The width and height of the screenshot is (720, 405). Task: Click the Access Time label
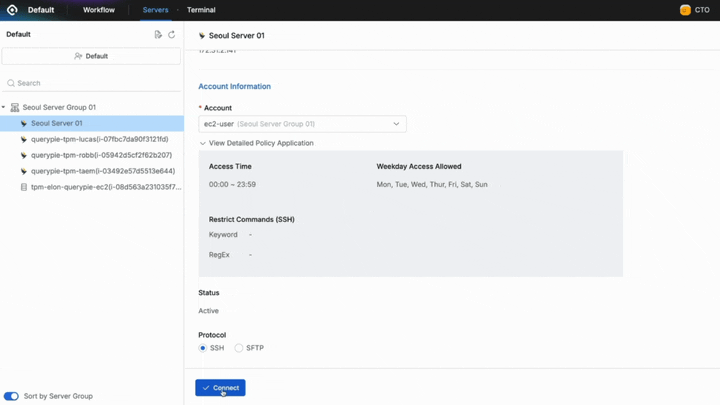coord(230,166)
